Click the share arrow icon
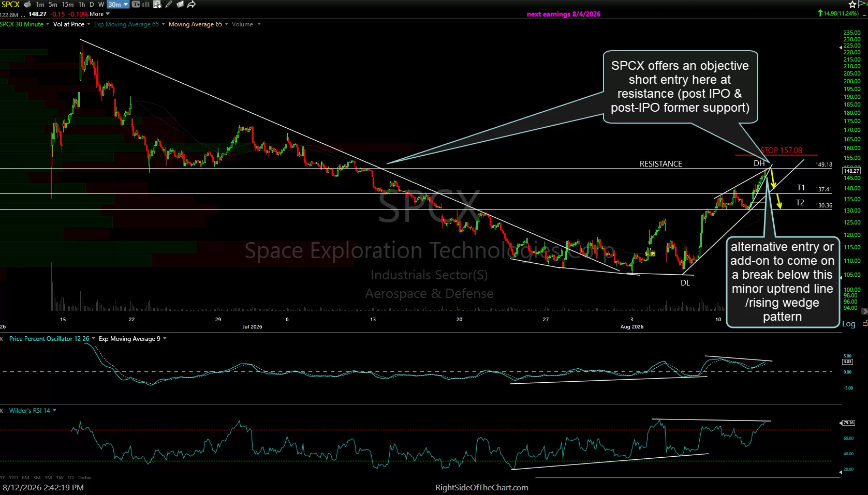The width and height of the screenshot is (868, 495). coord(191,4)
